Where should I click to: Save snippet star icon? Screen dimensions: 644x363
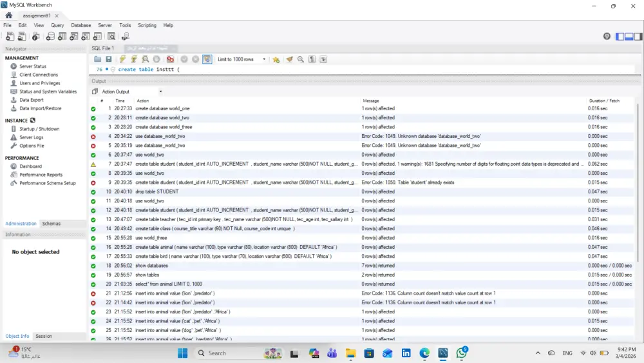click(276, 59)
